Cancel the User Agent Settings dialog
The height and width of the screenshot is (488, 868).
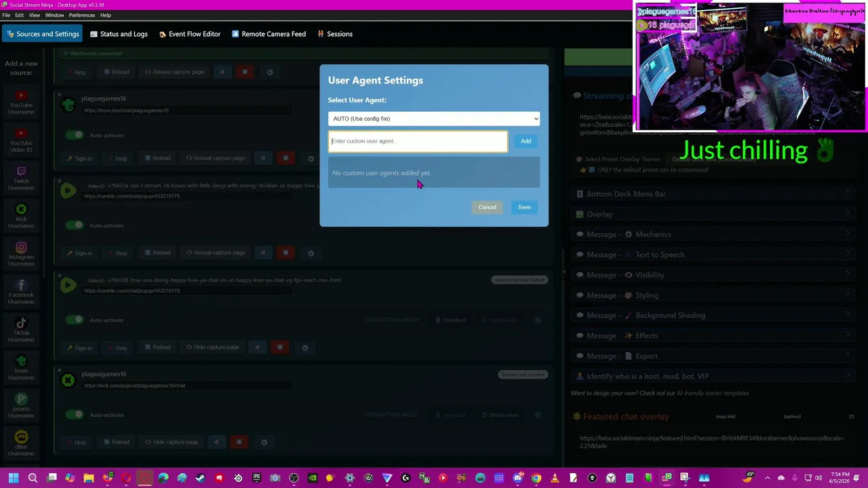(487, 207)
